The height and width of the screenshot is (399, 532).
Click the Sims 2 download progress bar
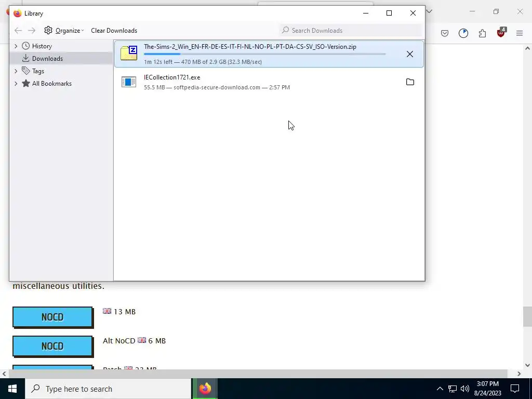click(x=264, y=54)
